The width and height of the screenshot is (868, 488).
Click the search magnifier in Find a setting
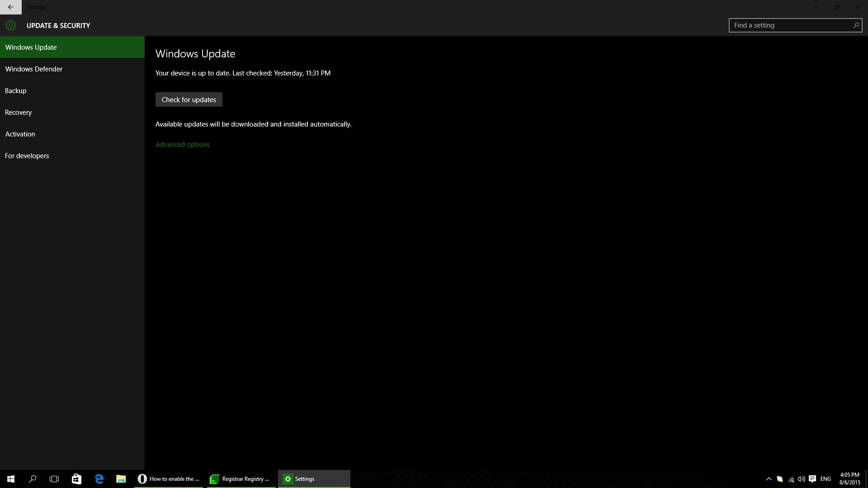855,25
